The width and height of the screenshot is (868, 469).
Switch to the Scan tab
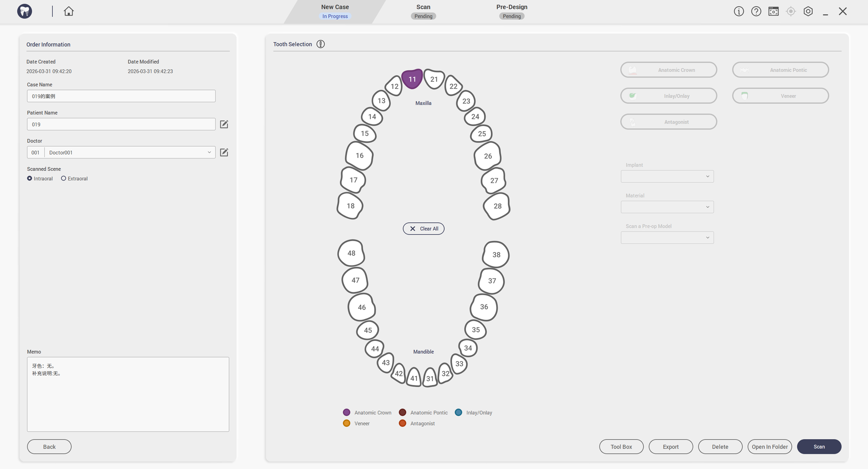pos(423,11)
